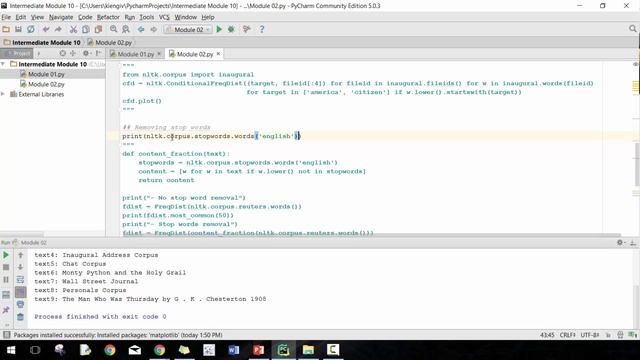
Task: Collapse Intermediate Module 10 tree node
Action: coord(3,64)
